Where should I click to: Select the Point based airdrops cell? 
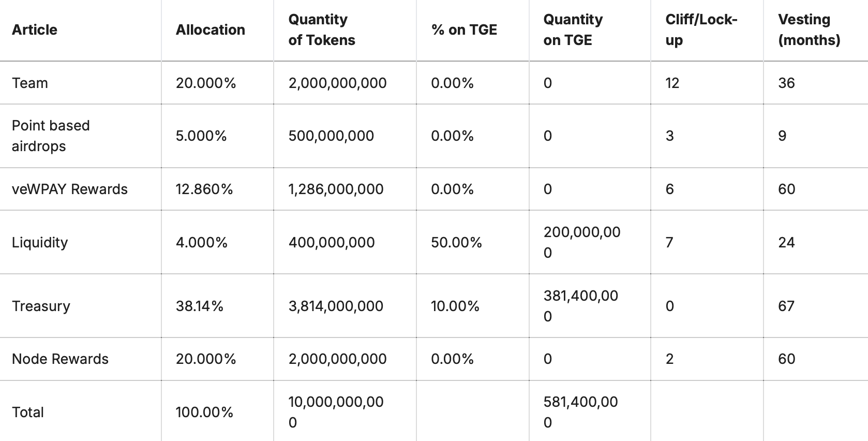click(x=51, y=136)
